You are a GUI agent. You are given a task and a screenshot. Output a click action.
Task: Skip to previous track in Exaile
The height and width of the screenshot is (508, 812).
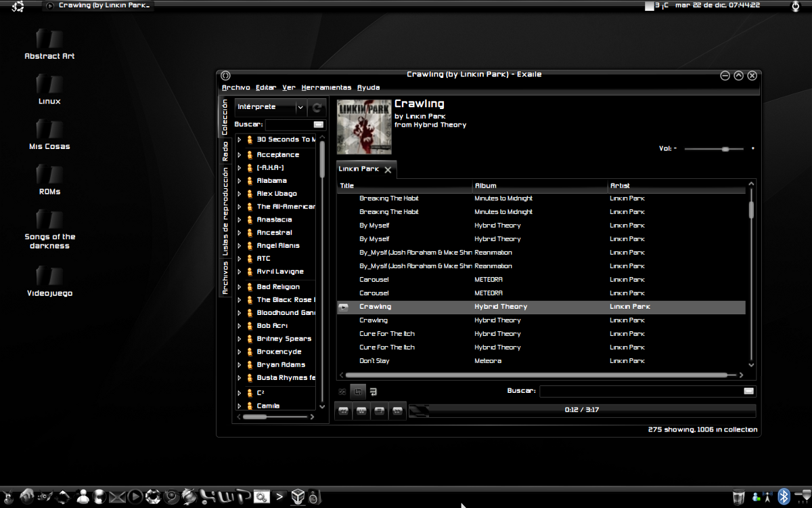(344, 410)
